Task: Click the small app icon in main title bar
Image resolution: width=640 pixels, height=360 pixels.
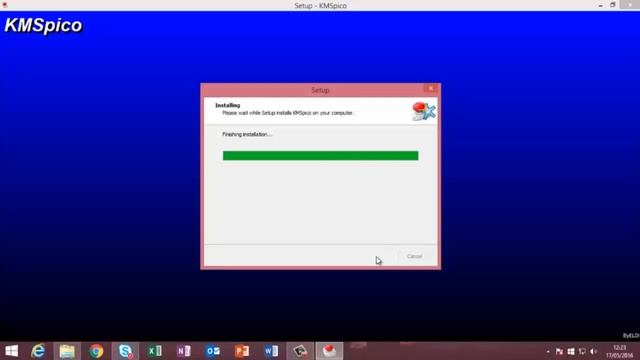Action: click(5, 5)
